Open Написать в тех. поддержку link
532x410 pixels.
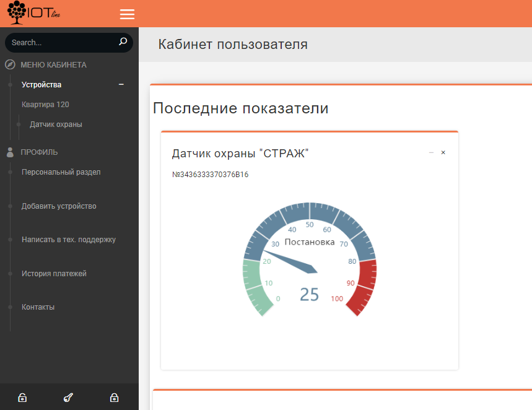coord(68,240)
